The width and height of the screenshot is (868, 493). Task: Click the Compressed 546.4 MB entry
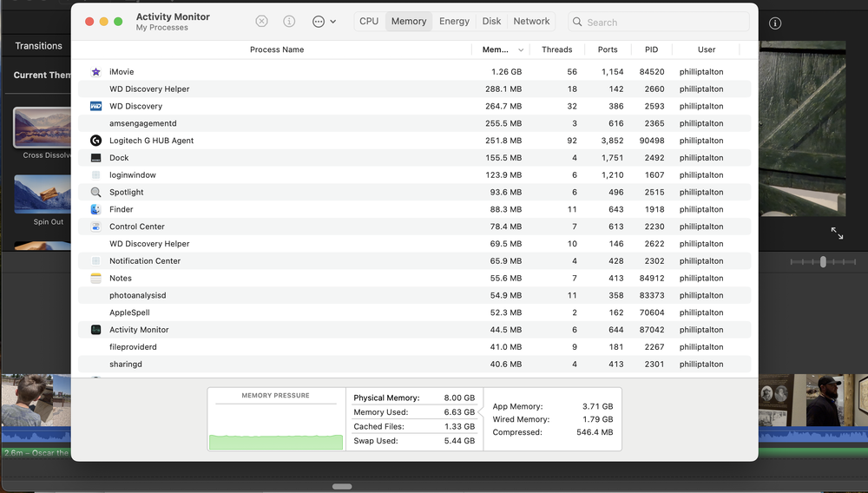click(552, 432)
